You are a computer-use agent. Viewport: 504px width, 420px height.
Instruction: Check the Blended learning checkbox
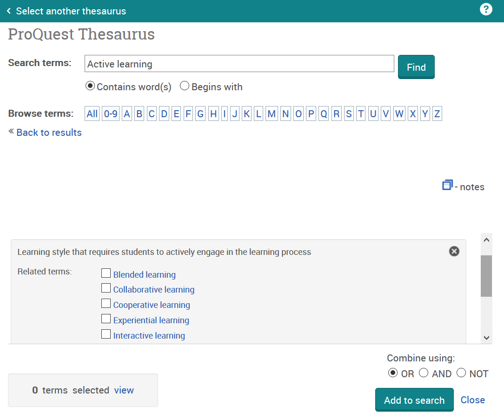(106, 273)
